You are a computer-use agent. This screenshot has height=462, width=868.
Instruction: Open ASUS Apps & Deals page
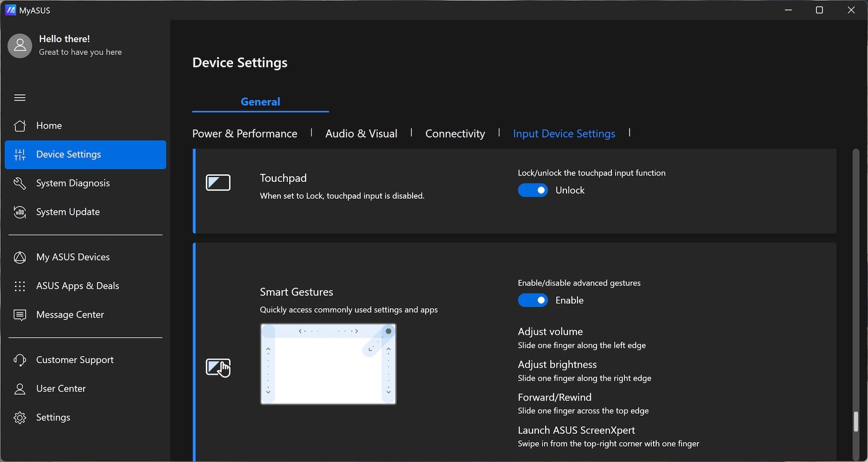point(85,286)
